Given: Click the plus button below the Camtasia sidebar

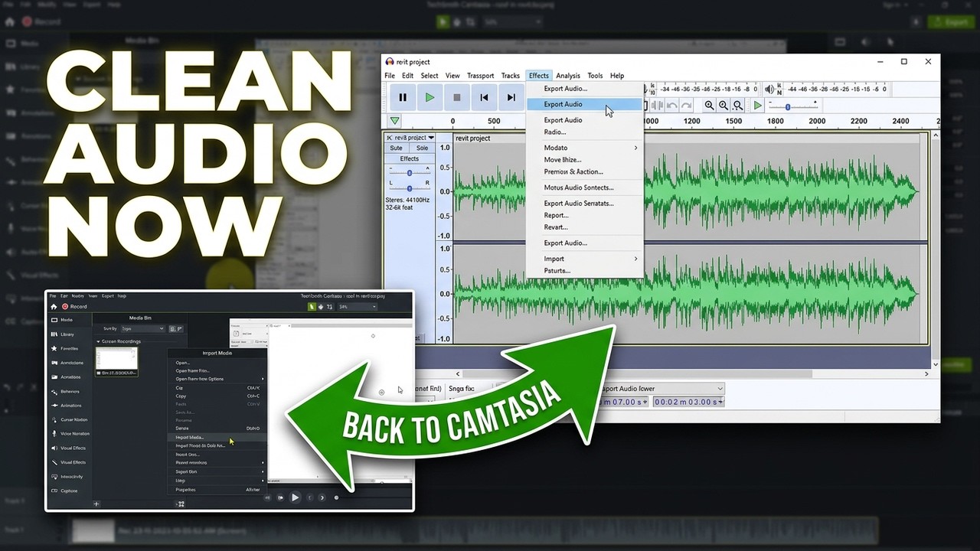Looking at the screenshot, I should coord(96,504).
